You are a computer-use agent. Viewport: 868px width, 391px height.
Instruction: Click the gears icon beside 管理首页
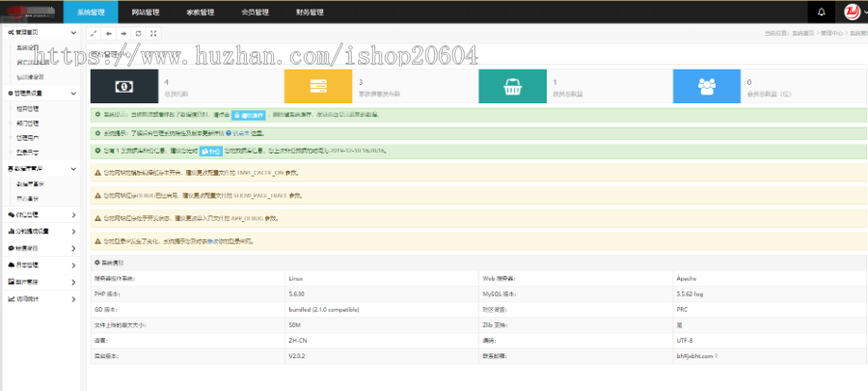[11, 33]
